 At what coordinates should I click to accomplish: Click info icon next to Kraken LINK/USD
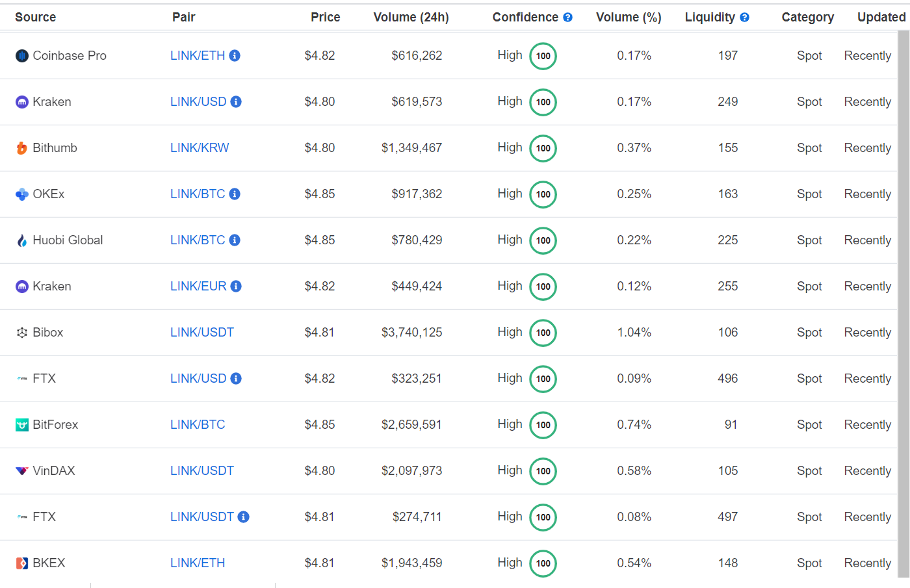236,102
